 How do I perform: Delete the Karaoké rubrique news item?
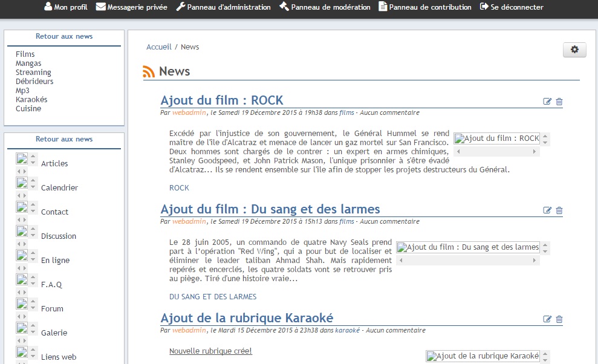point(559,319)
